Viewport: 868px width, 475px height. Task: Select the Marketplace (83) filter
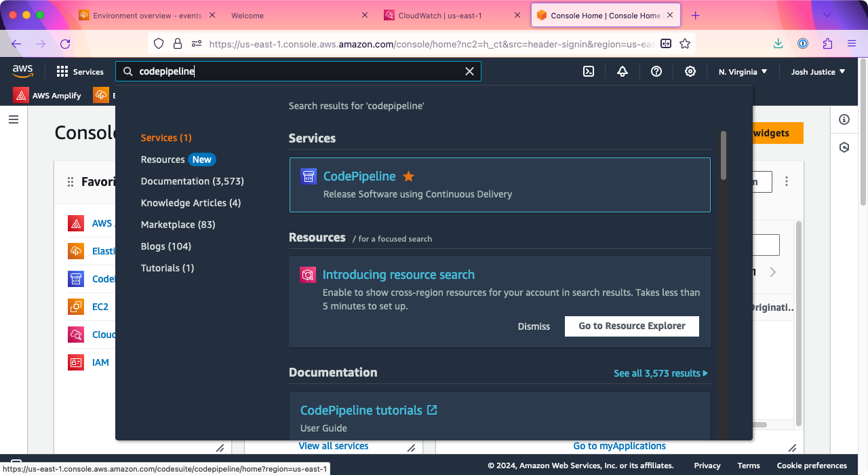coord(178,225)
